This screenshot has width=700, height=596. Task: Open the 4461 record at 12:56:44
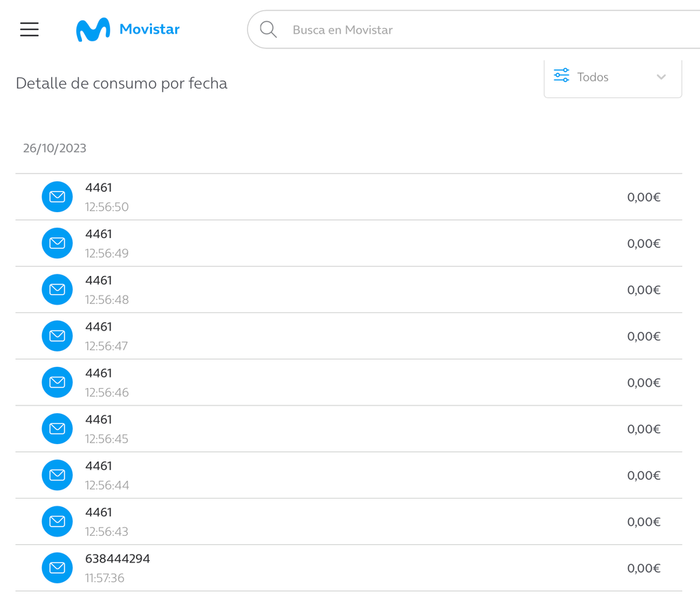(x=99, y=466)
